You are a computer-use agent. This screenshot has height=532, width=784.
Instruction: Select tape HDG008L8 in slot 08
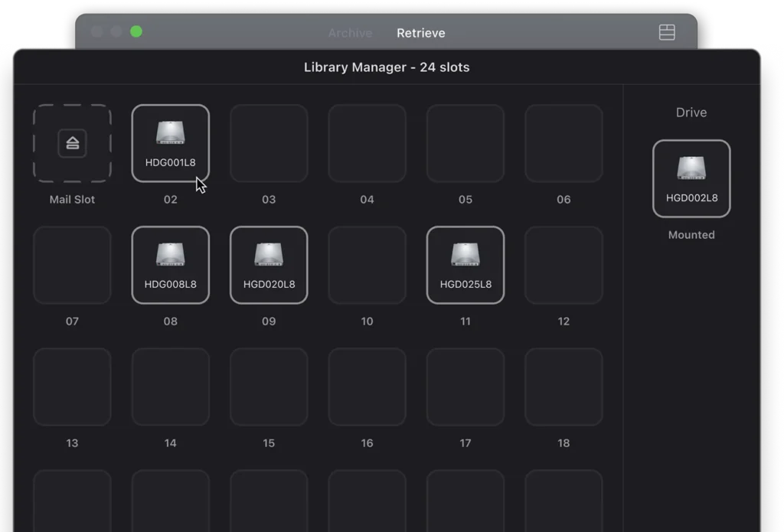(170, 265)
